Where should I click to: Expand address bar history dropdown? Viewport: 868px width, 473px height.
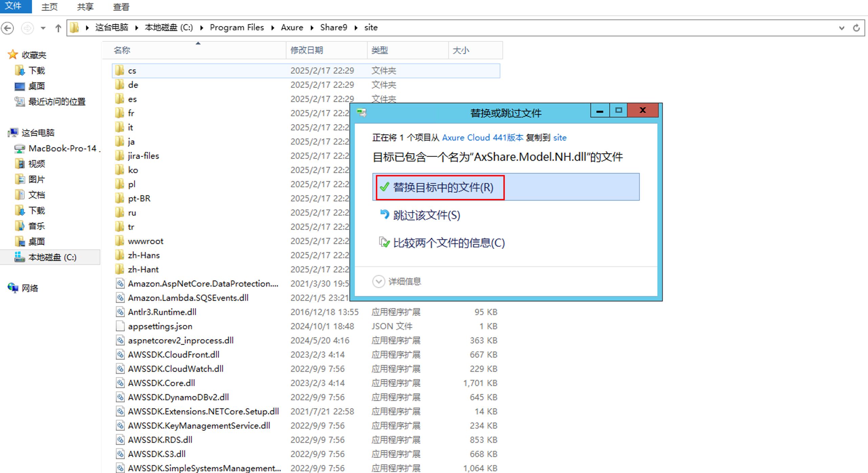click(x=842, y=28)
